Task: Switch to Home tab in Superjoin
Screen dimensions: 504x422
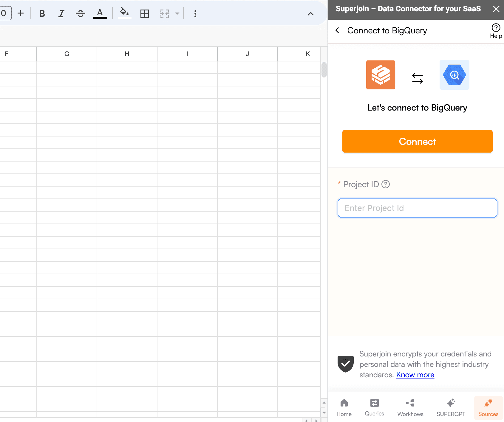Action: tap(344, 408)
